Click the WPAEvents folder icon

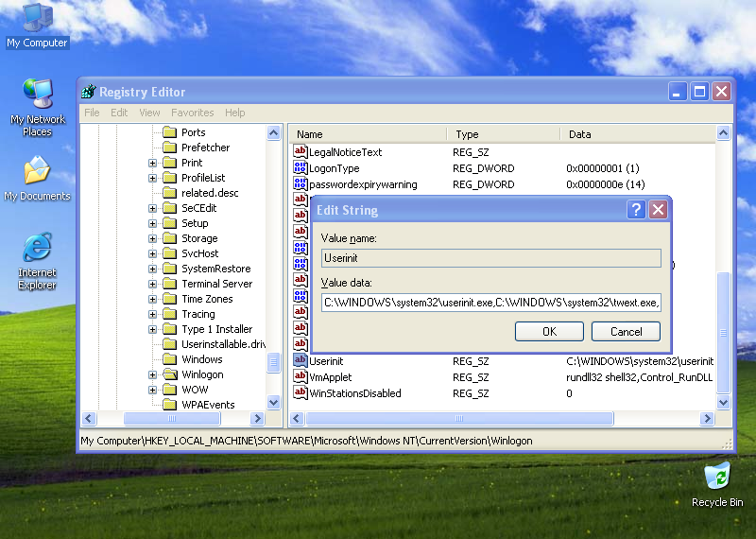coord(170,405)
